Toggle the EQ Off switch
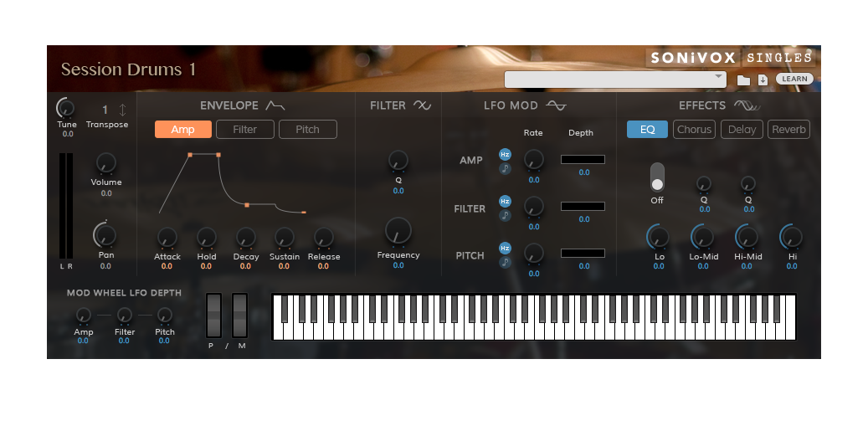868x426 pixels. tap(657, 177)
